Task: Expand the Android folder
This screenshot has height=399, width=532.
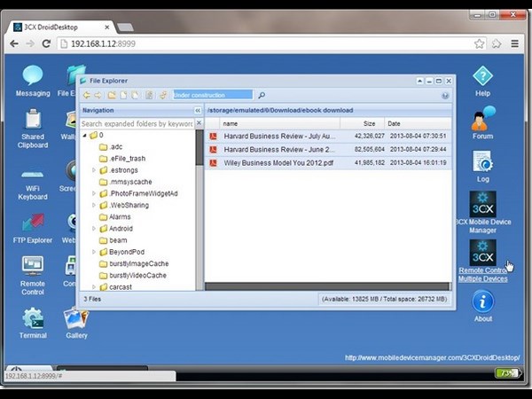Action: [94, 229]
